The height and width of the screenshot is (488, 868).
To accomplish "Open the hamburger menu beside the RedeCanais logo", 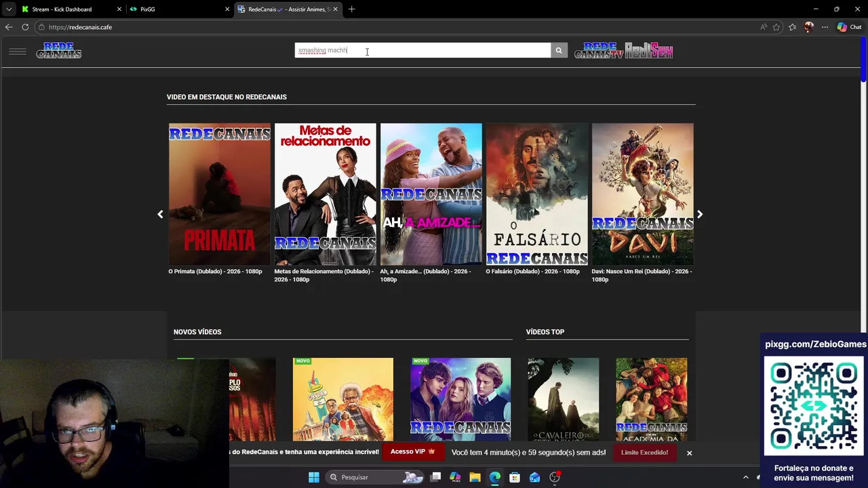I will [x=18, y=51].
